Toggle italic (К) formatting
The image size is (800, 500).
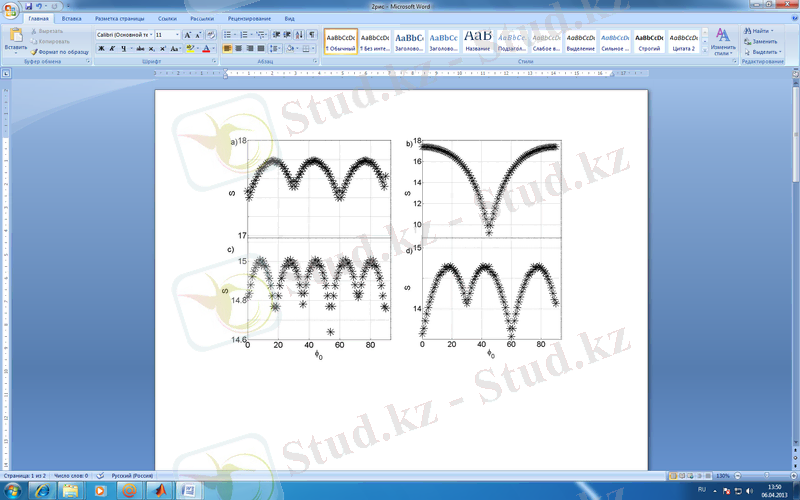pyautogui.click(x=112, y=48)
